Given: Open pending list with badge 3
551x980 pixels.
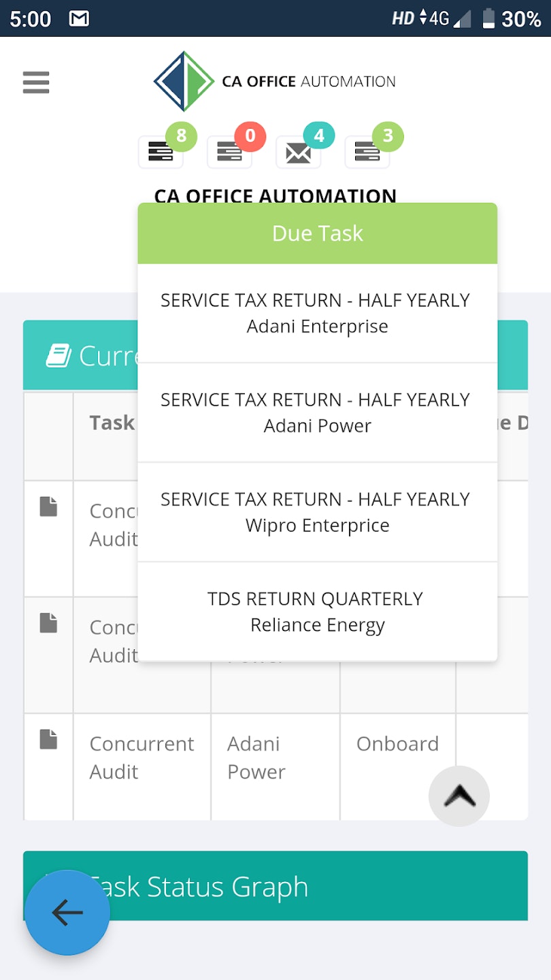Looking at the screenshot, I should tap(367, 151).
